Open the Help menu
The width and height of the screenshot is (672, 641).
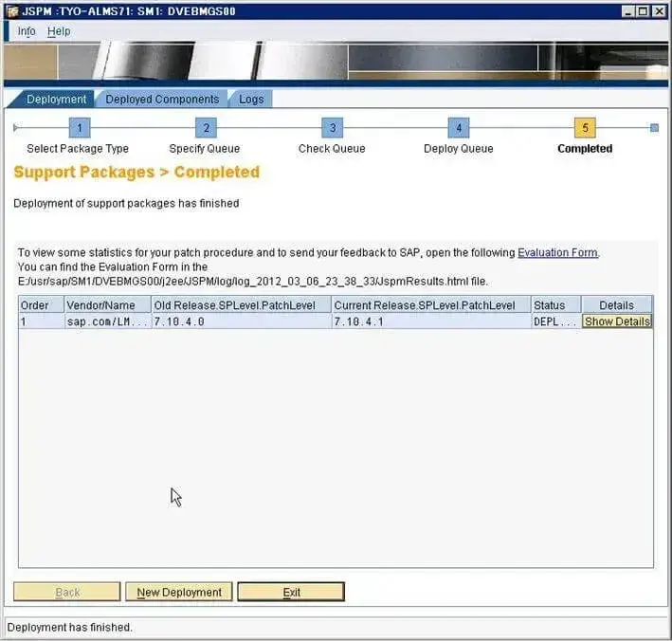coord(59,31)
